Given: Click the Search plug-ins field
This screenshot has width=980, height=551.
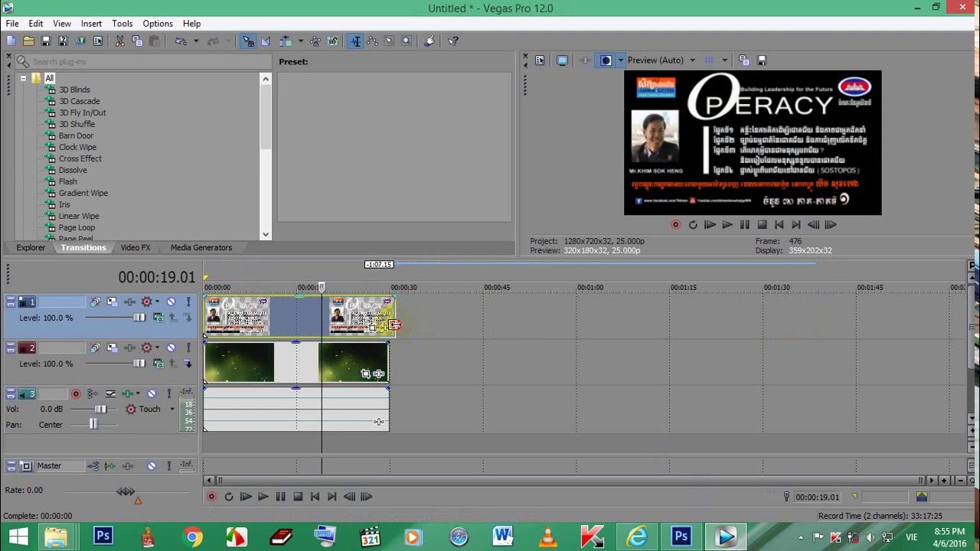Looking at the screenshot, I should point(143,61).
